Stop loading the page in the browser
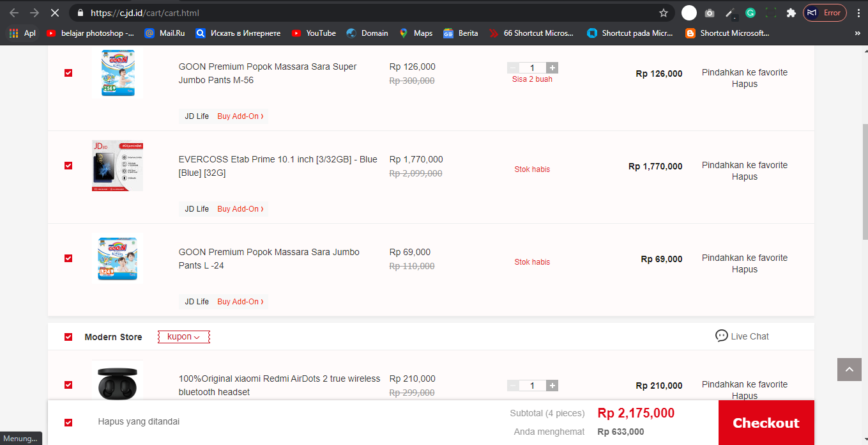 pos(54,13)
